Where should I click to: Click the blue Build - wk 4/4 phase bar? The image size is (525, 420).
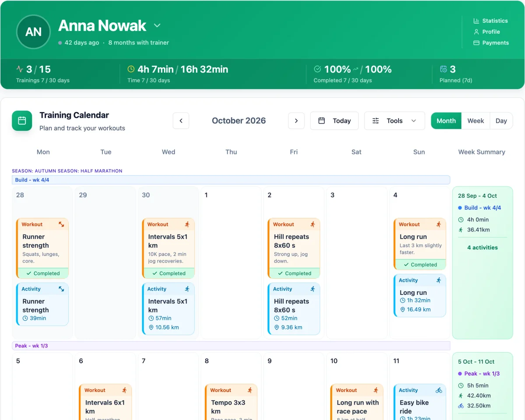click(231, 180)
